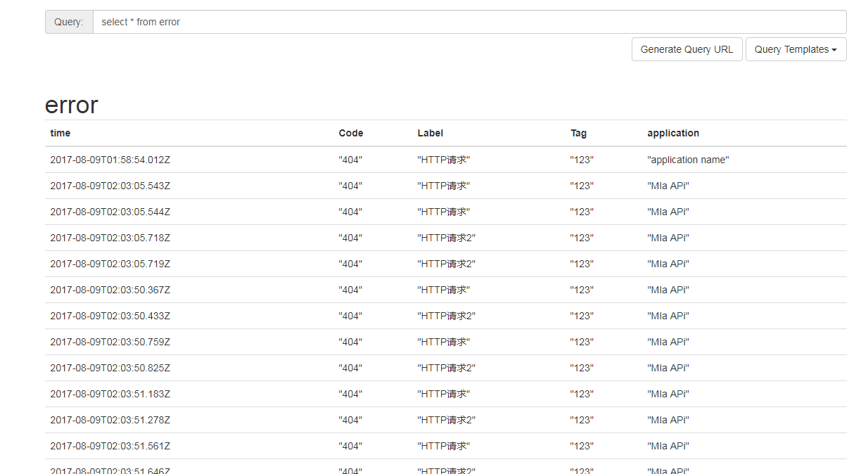
Task: Click the 'time' column header
Action: [x=60, y=133]
